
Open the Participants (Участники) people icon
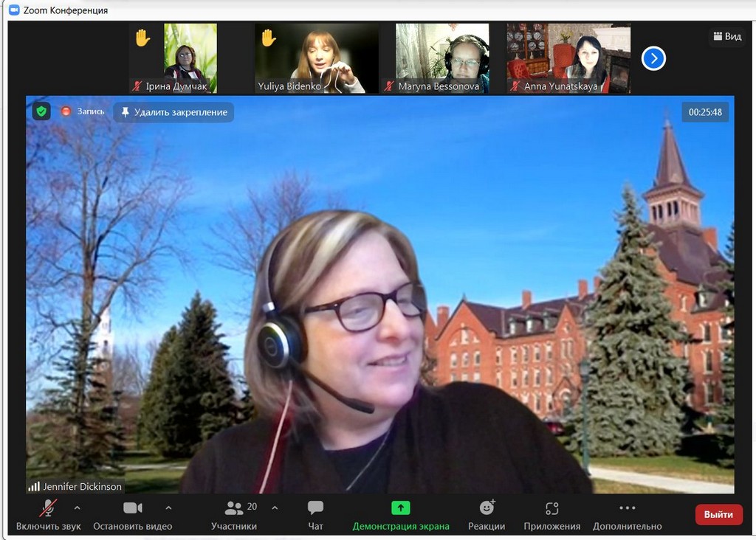(234, 508)
